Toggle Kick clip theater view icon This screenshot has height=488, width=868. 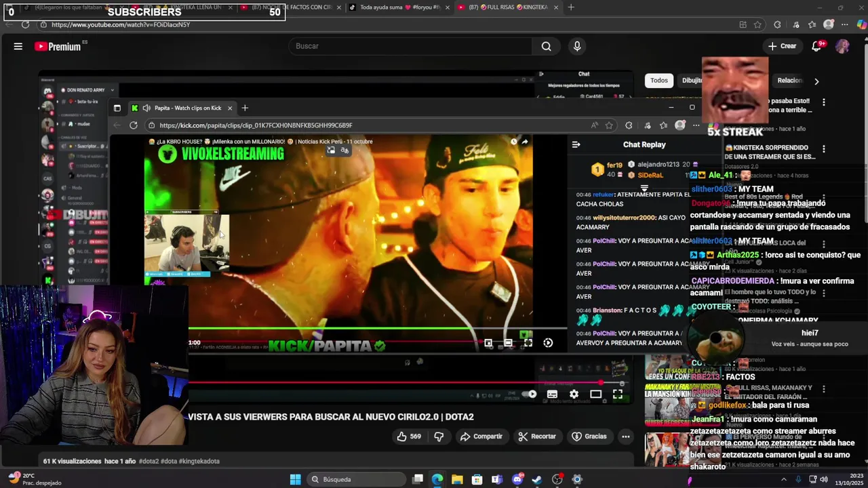click(508, 343)
